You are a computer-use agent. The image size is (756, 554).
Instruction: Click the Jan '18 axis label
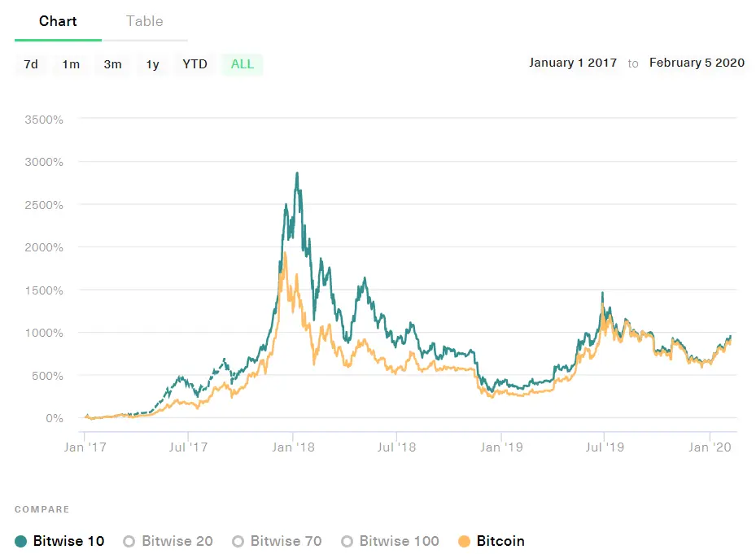coord(293,447)
